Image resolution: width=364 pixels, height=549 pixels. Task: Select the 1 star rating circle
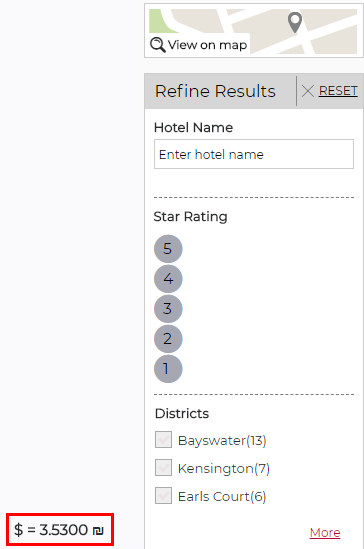click(x=168, y=369)
